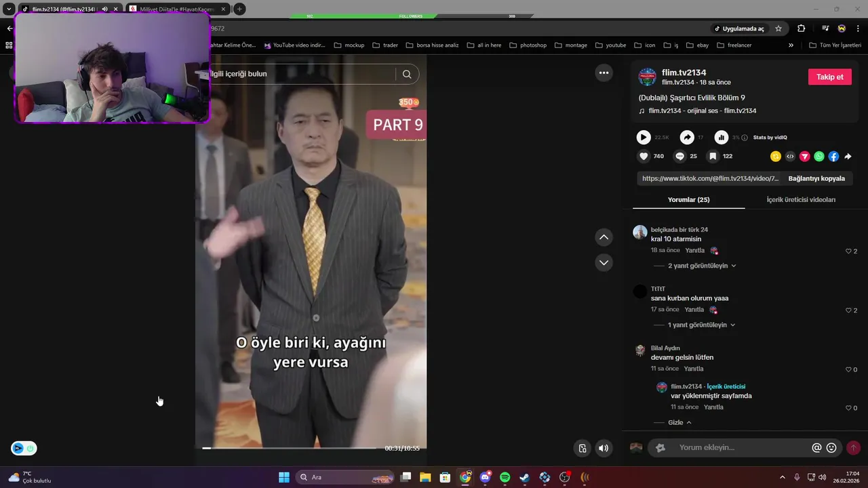Go to the previous video with up arrow

click(604, 237)
